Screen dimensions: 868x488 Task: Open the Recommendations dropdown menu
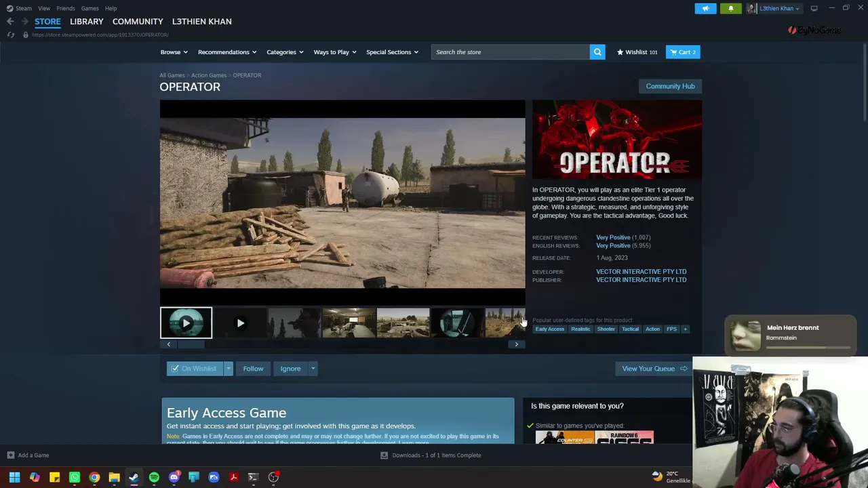pos(227,52)
